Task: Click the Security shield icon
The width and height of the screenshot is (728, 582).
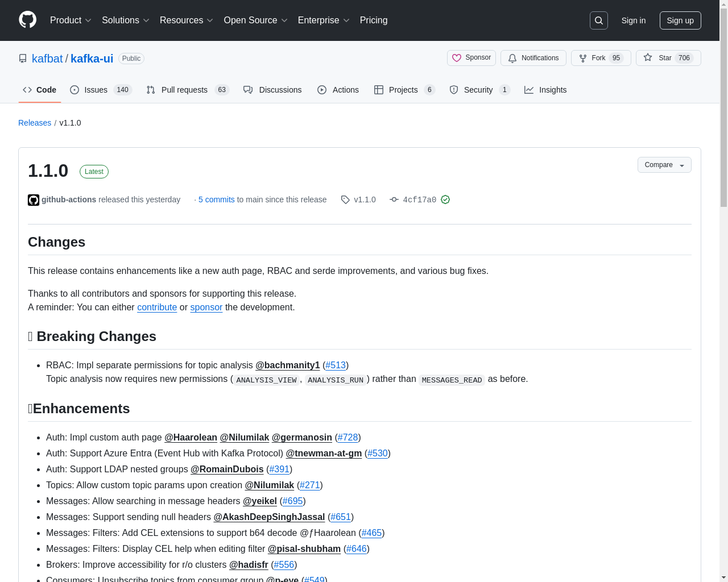Action: [x=454, y=90]
